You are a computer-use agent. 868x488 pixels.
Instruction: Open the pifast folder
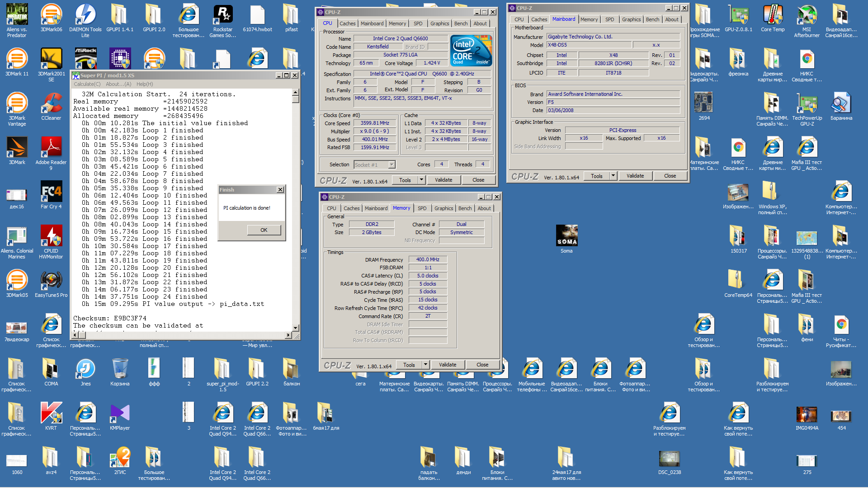pos(292,16)
